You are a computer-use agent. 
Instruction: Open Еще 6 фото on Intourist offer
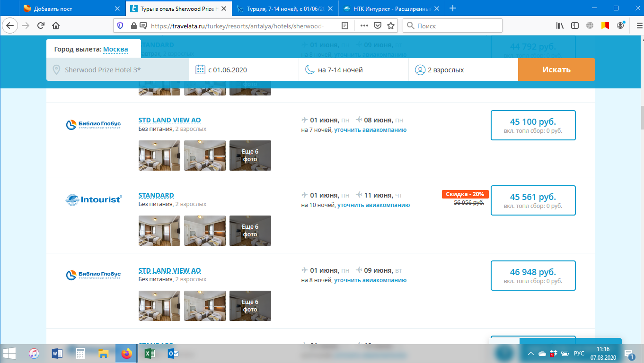click(250, 231)
